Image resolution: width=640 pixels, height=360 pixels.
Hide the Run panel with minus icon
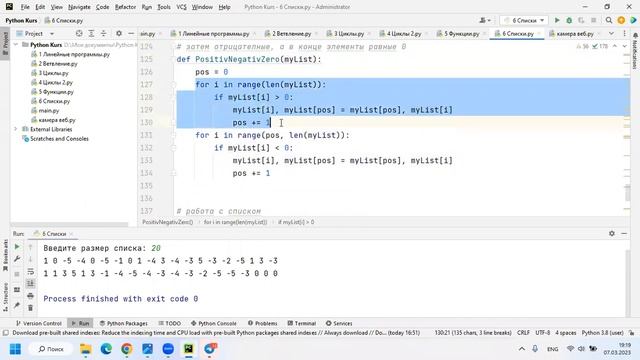click(x=624, y=233)
